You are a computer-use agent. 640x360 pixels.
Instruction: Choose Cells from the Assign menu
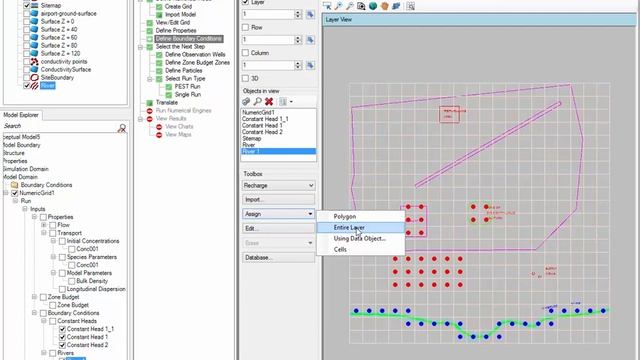(361, 249)
